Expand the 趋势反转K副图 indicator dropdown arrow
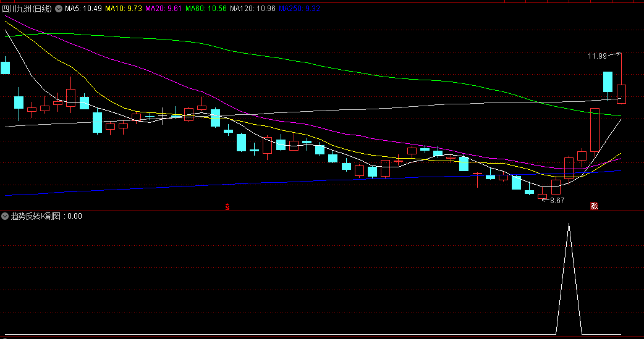This screenshot has height=339, width=644. (5, 216)
